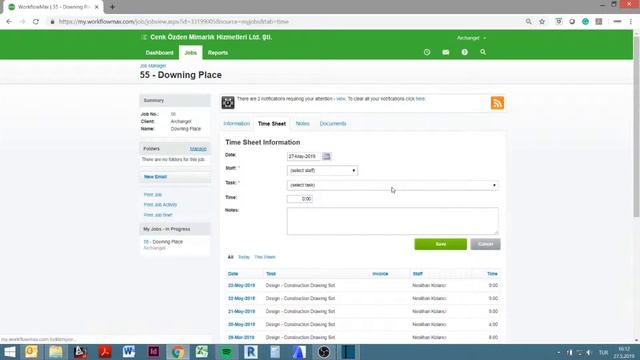Click inside the Notes text area

pos(392,221)
